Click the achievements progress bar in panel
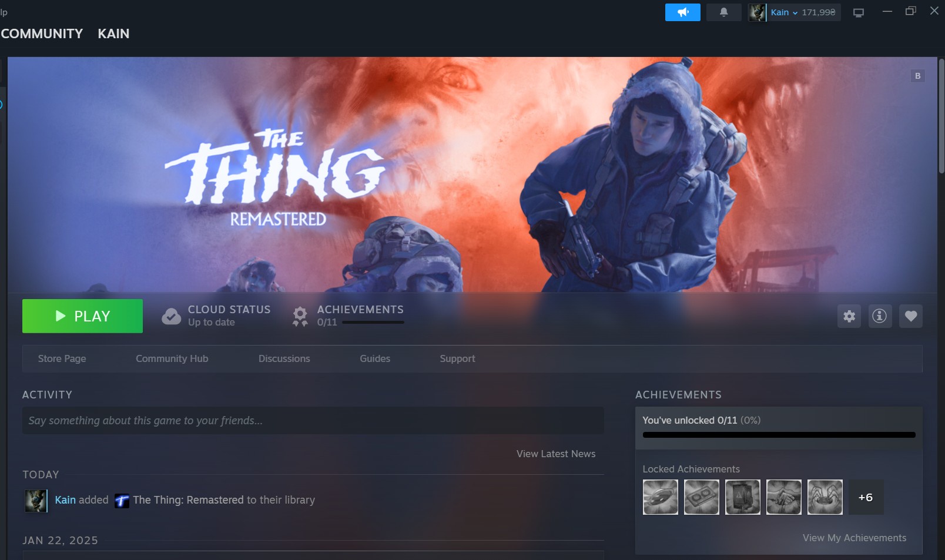Image resolution: width=945 pixels, height=560 pixels. [779, 435]
